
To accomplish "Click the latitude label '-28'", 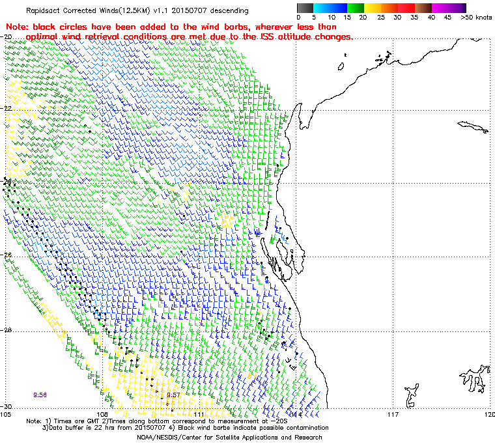I will click(6, 330).
